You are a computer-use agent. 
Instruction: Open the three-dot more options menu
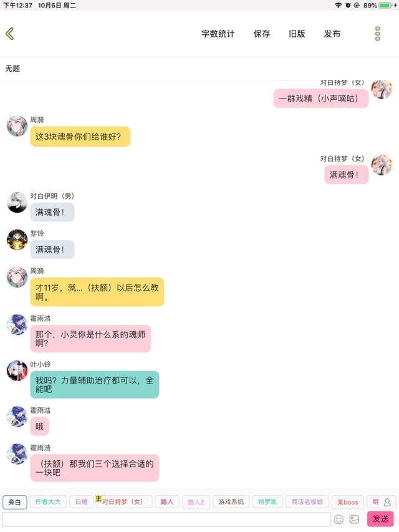coord(377,34)
